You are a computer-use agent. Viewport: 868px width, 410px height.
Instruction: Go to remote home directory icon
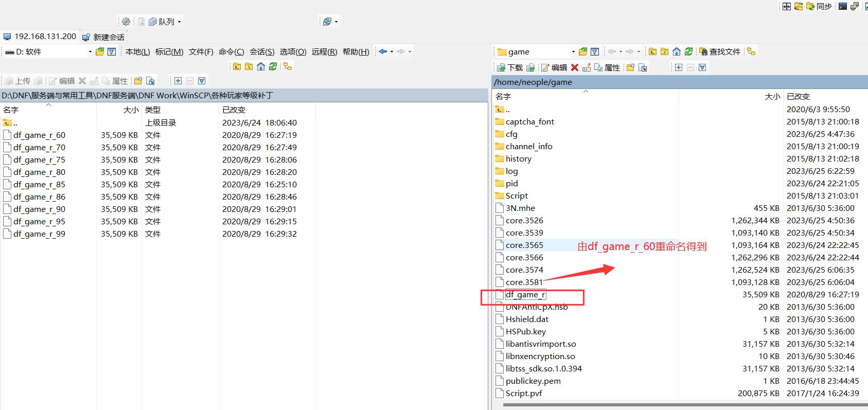[677, 51]
